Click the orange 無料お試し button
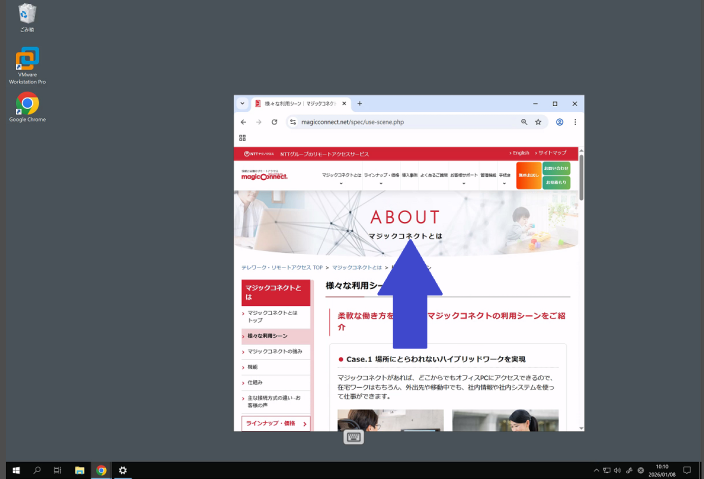 (x=528, y=176)
